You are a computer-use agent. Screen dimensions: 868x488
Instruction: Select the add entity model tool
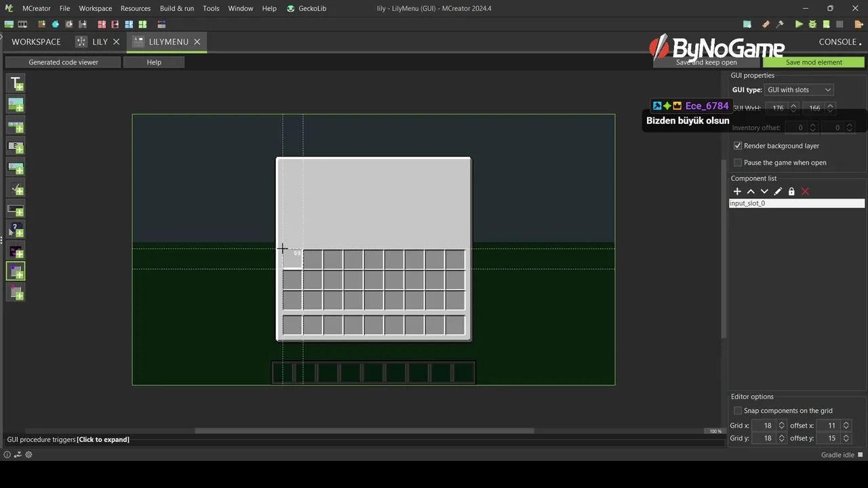coord(16,251)
